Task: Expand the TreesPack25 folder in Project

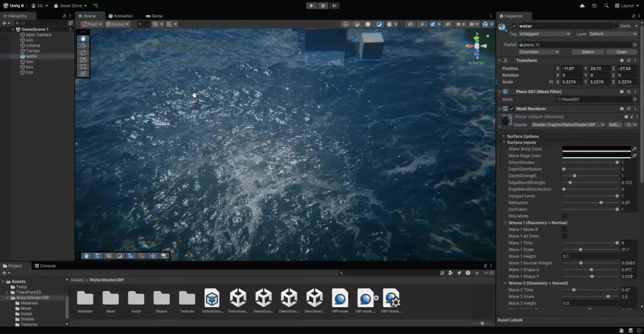Action: click(x=8, y=292)
